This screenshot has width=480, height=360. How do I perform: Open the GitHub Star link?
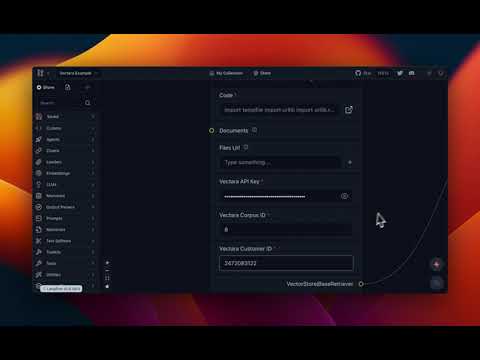coord(363,73)
